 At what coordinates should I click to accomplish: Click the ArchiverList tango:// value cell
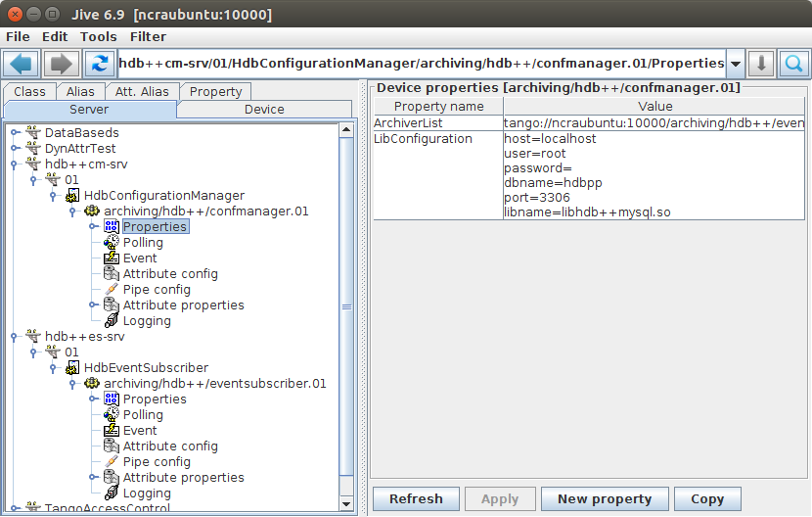click(x=654, y=123)
